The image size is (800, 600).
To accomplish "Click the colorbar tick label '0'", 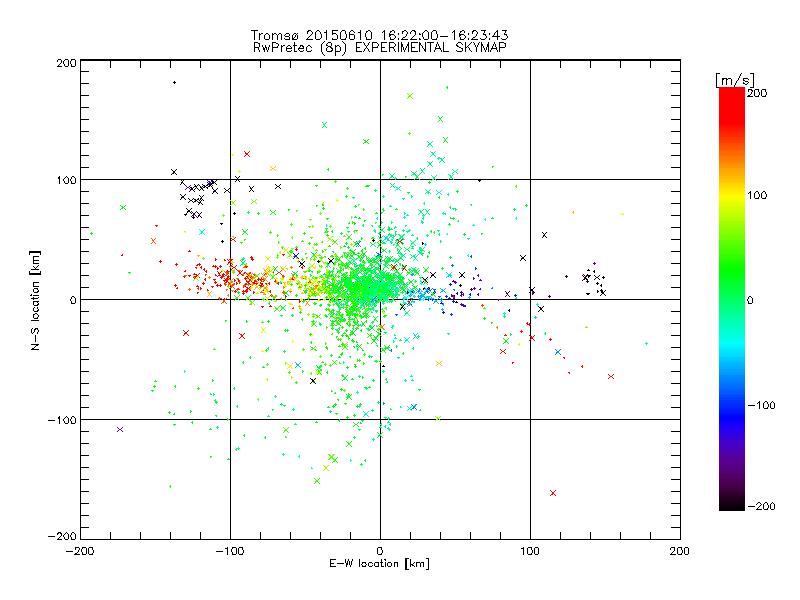I will pyautogui.click(x=750, y=300).
